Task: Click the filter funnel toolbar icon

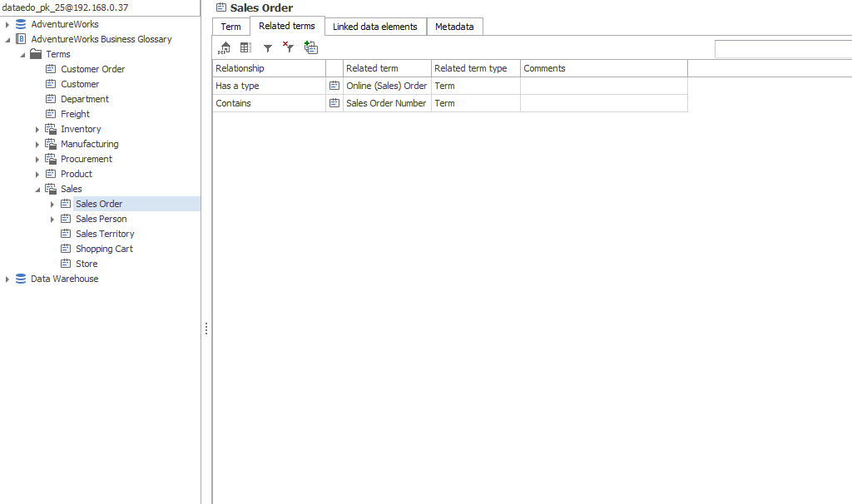Action: [268, 49]
